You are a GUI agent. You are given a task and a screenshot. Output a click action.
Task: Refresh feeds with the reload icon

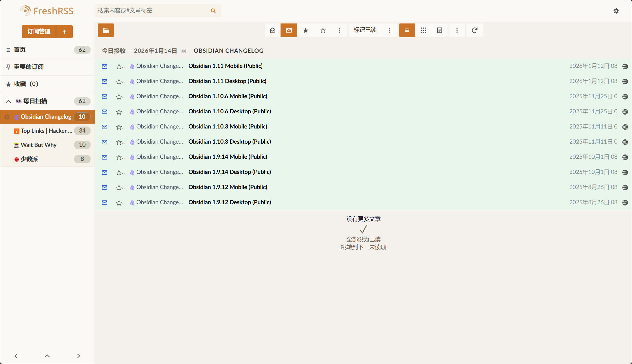[x=474, y=30]
